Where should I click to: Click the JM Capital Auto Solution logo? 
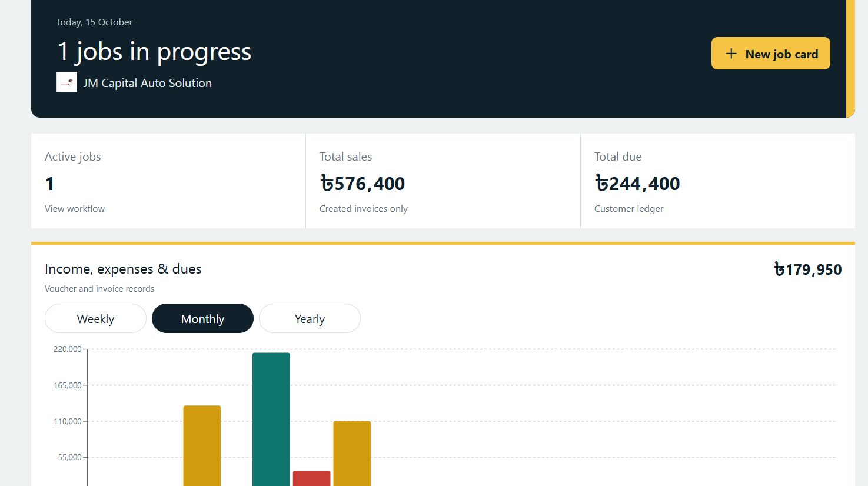tap(66, 82)
